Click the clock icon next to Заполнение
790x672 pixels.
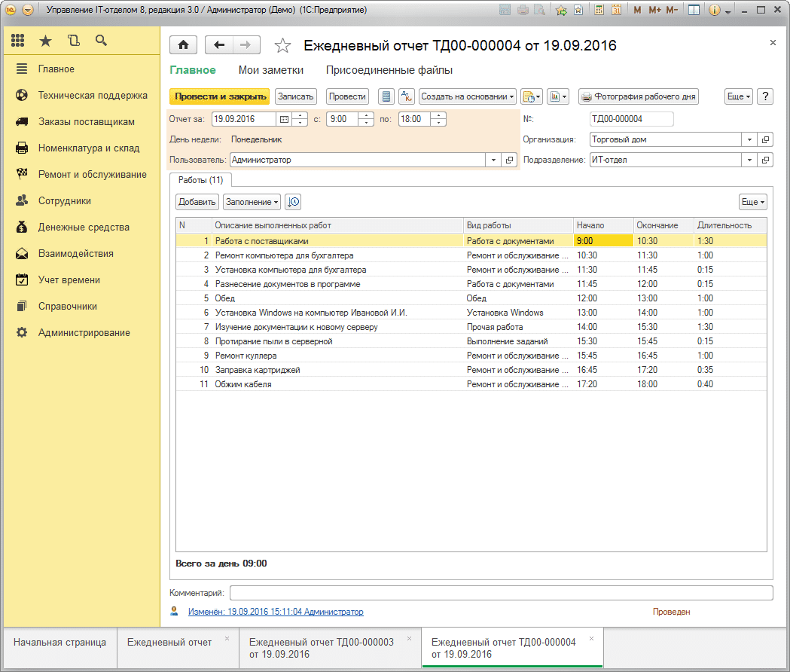[293, 202]
